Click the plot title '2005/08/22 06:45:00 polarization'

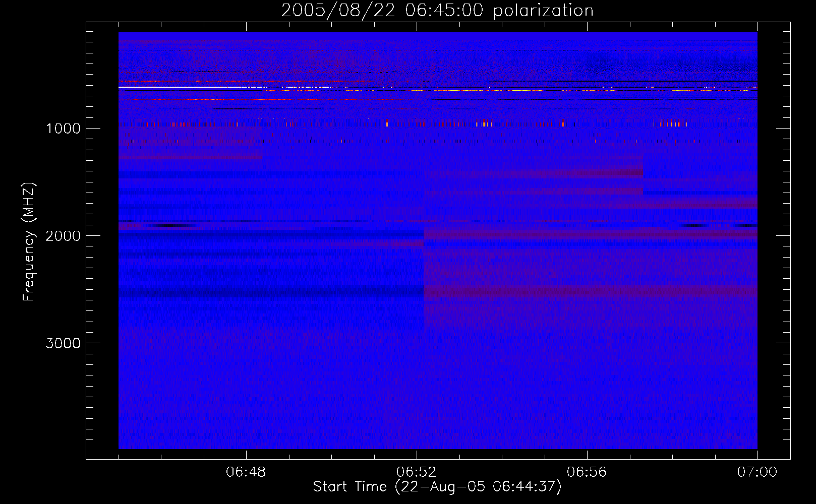(x=437, y=11)
